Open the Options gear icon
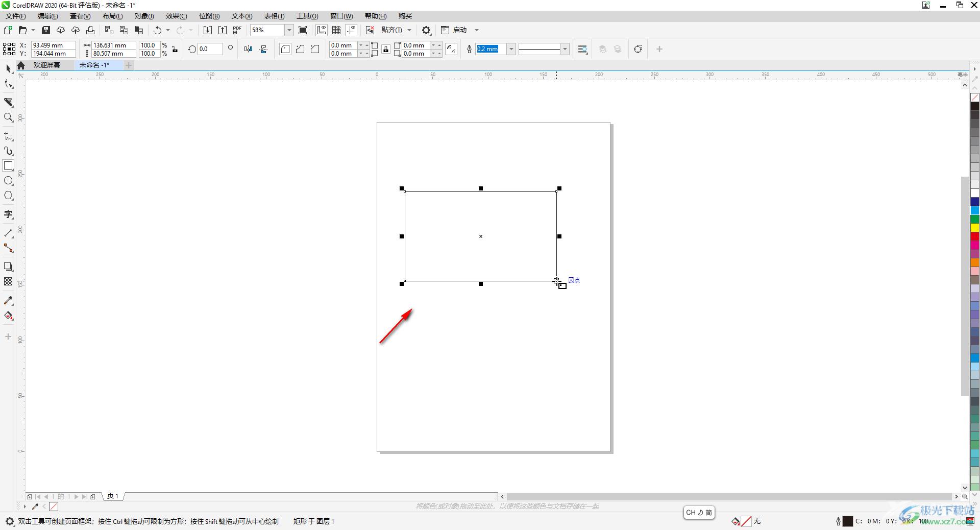This screenshot has width=980, height=530. [x=427, y=30]
